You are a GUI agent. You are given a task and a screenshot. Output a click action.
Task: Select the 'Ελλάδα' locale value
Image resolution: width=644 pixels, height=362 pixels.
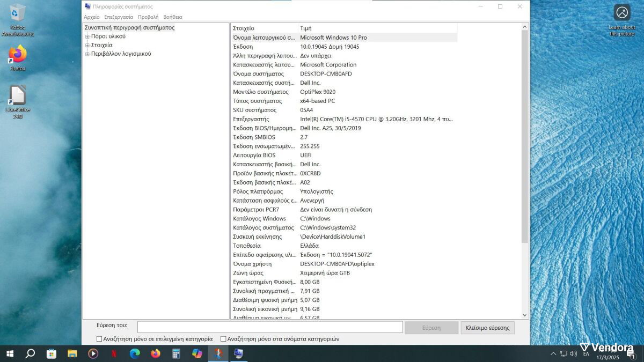[309, 246]
